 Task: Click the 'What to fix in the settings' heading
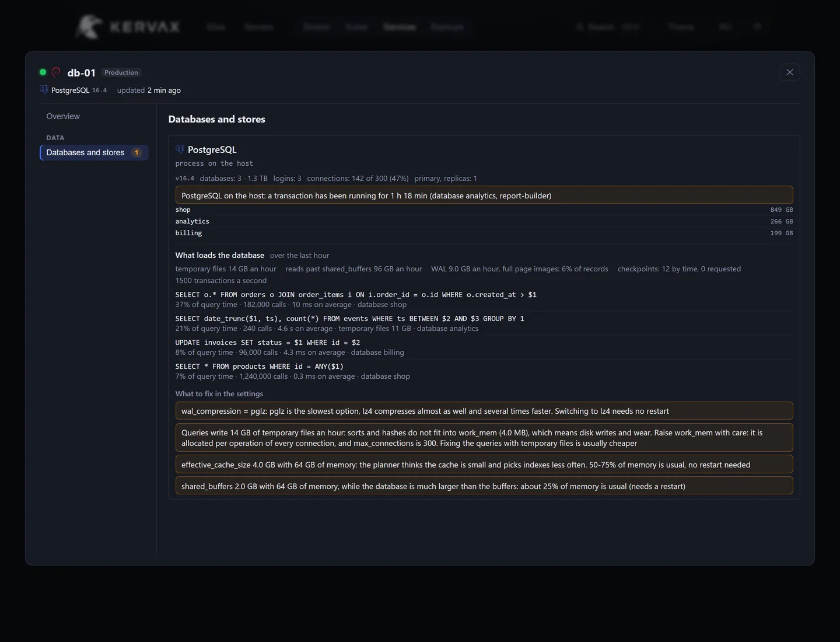pos(219,393)
